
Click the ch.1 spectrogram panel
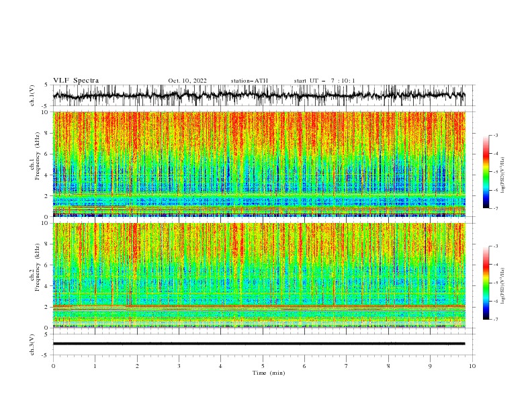tap(259, 164)
